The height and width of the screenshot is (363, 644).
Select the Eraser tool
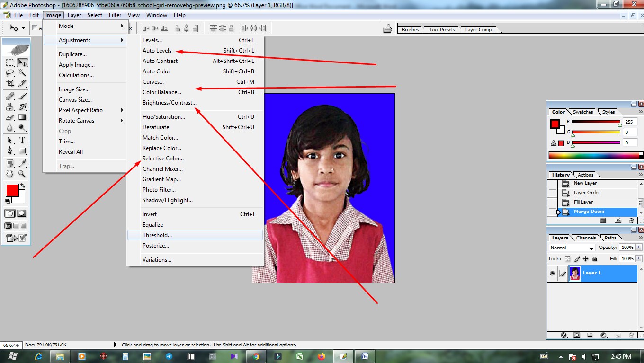click(x=10, y=117)
